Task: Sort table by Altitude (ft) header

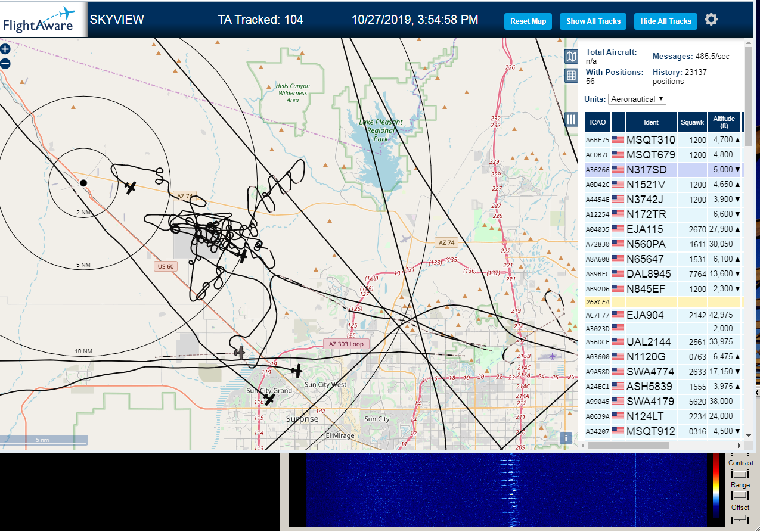Action: pos(724,122)
